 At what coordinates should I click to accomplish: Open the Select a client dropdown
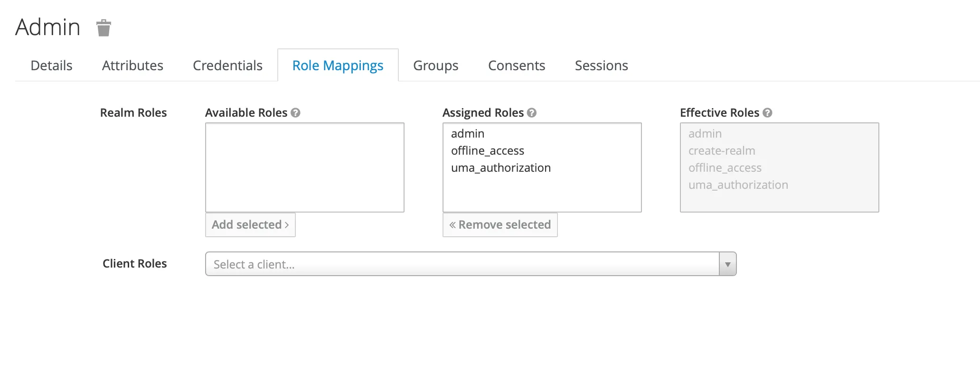[x=462, y=264]
